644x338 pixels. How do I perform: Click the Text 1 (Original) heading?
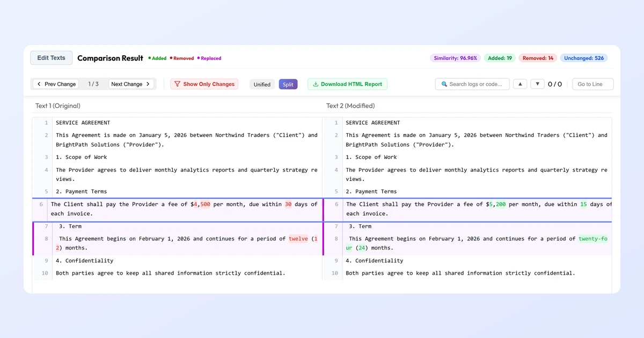point(58,106)
